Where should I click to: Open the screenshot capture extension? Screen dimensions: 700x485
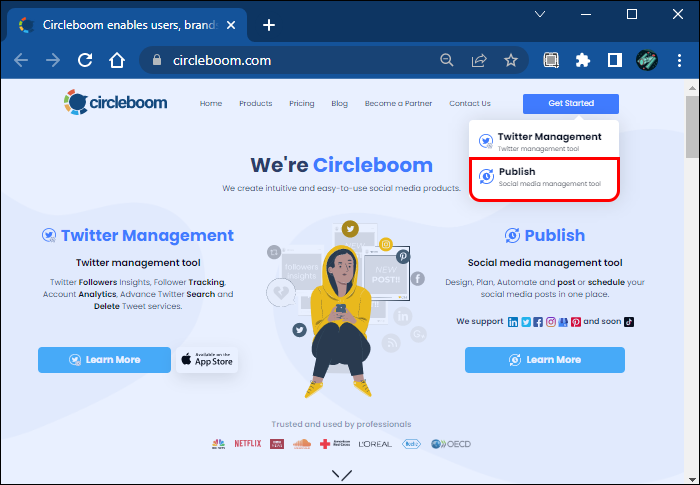pos(551,60)
